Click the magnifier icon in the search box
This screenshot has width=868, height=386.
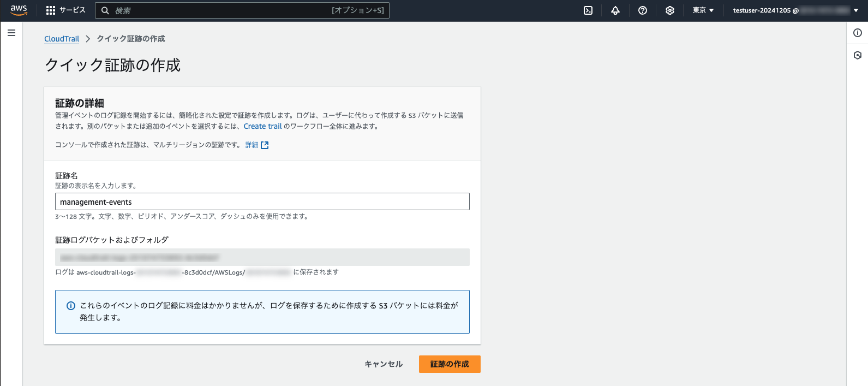[105, 10]
